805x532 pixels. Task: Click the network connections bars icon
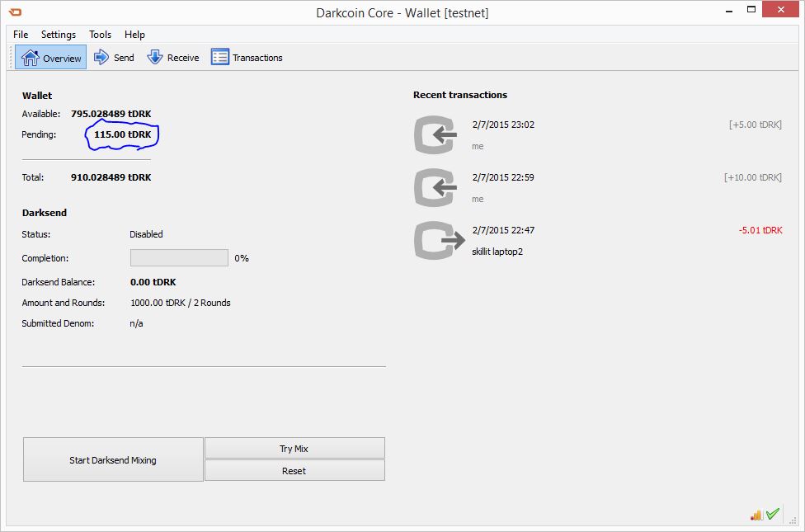click(756, 515)
